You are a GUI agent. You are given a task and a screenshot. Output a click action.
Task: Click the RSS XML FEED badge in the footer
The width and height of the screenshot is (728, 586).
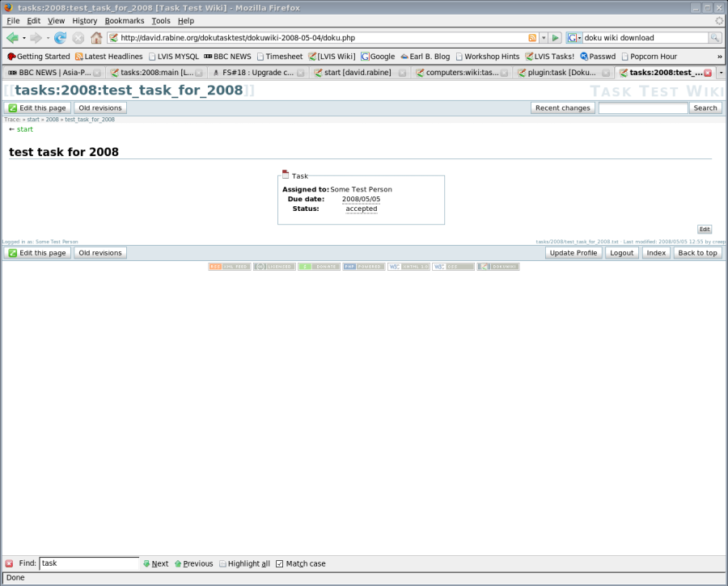pyautogui.click(x=230, y=265)
